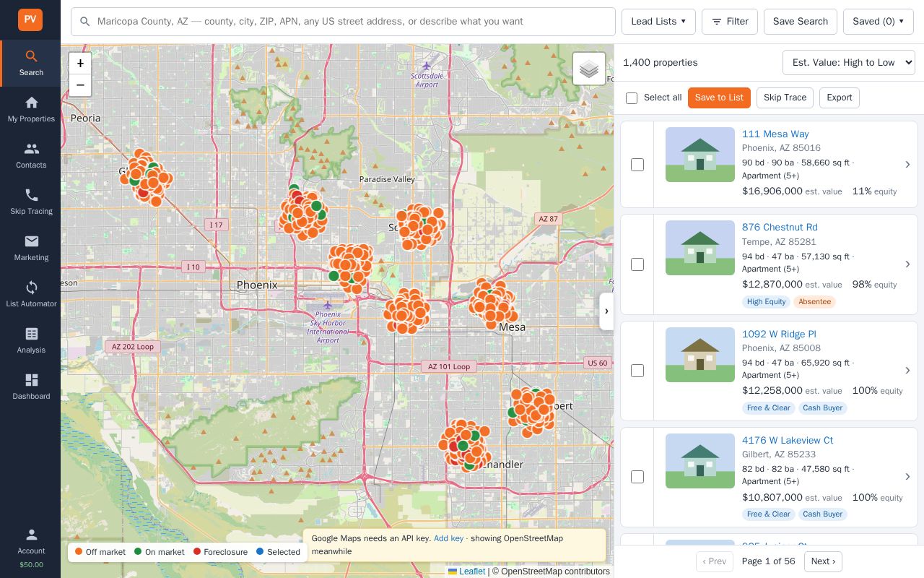Change sort order Est. Value: High to Low
Screen dimensions: 924x578
[849, 62]
